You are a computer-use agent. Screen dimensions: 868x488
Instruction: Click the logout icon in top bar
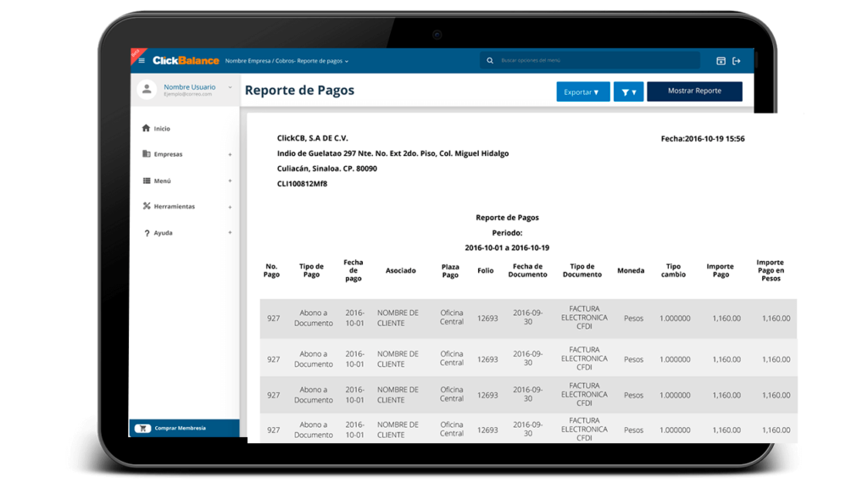737,61
